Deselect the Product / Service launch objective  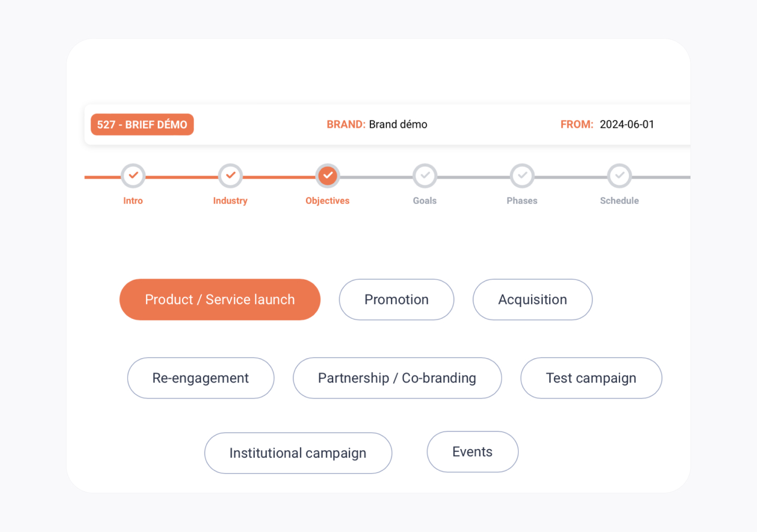[220, 300]
